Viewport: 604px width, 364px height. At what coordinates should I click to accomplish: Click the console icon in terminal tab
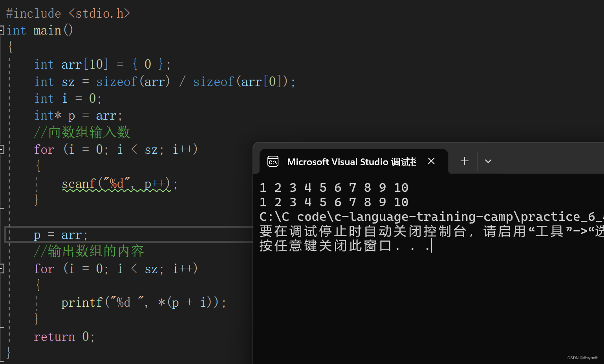click(x=273, y=161)
